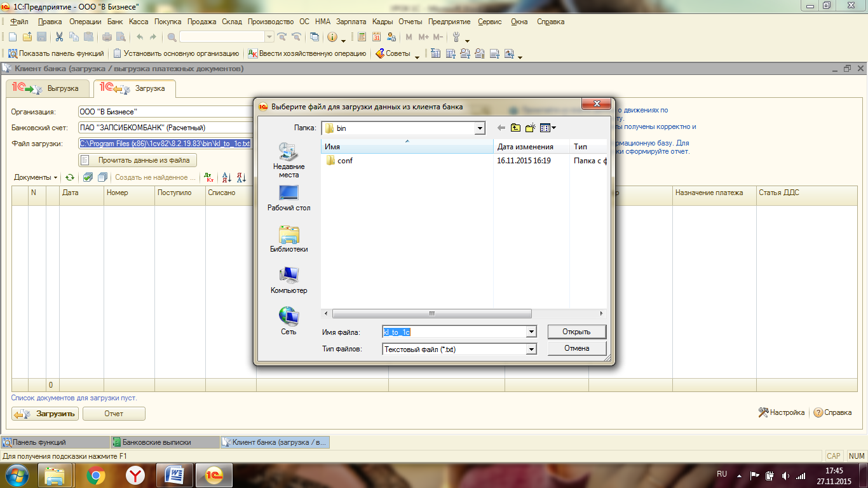Expand the arrow next to Советы

click(x=417, y=57)
